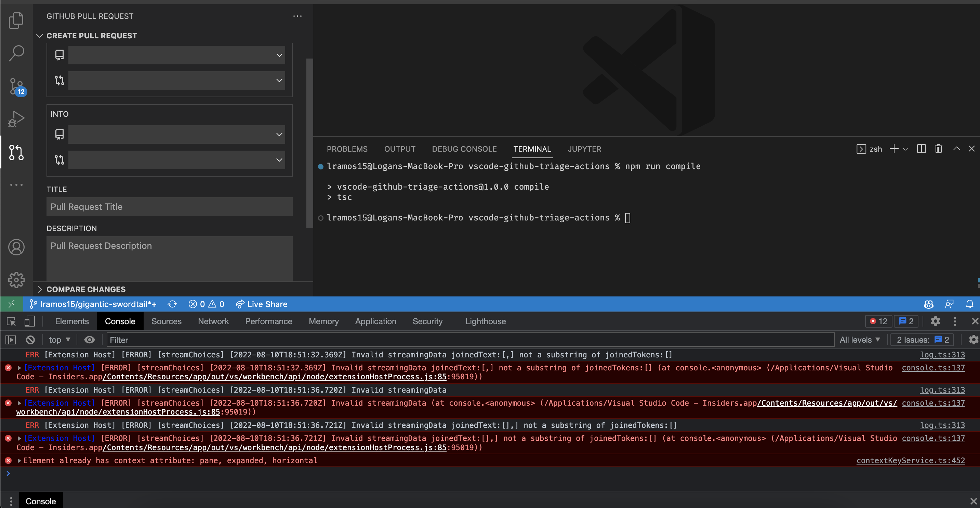Open the zsh terminal profile dropdown chevron

pyautogui.click(x=906, y=149)
